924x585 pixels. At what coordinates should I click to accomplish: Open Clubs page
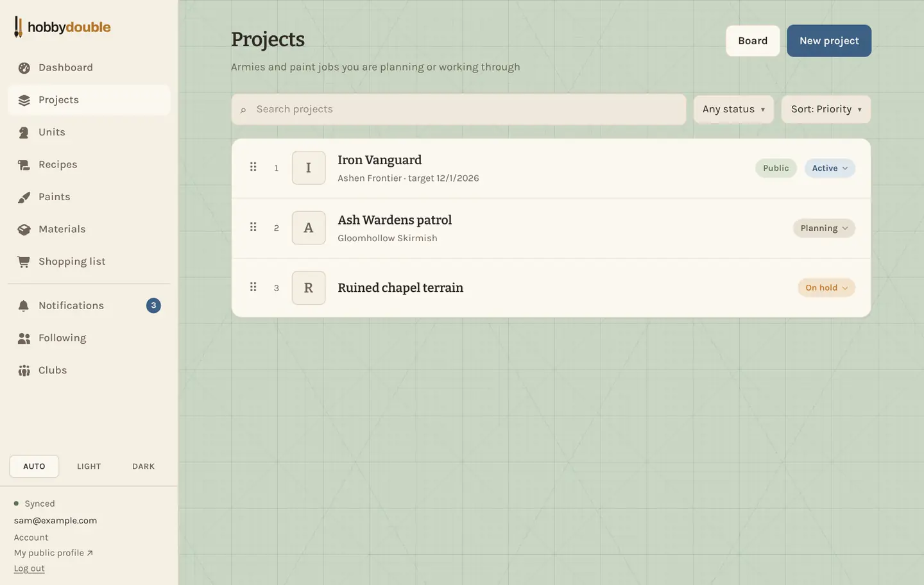point(89,370)
